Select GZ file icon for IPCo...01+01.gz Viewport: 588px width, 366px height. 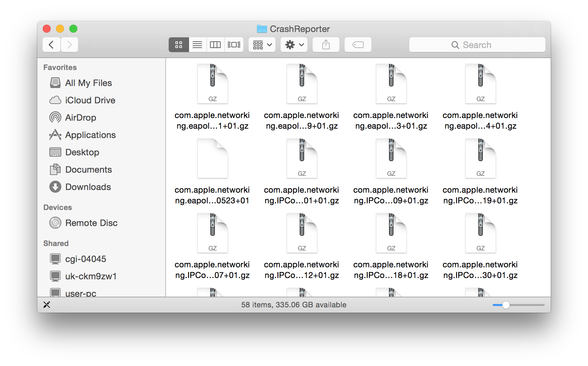[302, 158]
